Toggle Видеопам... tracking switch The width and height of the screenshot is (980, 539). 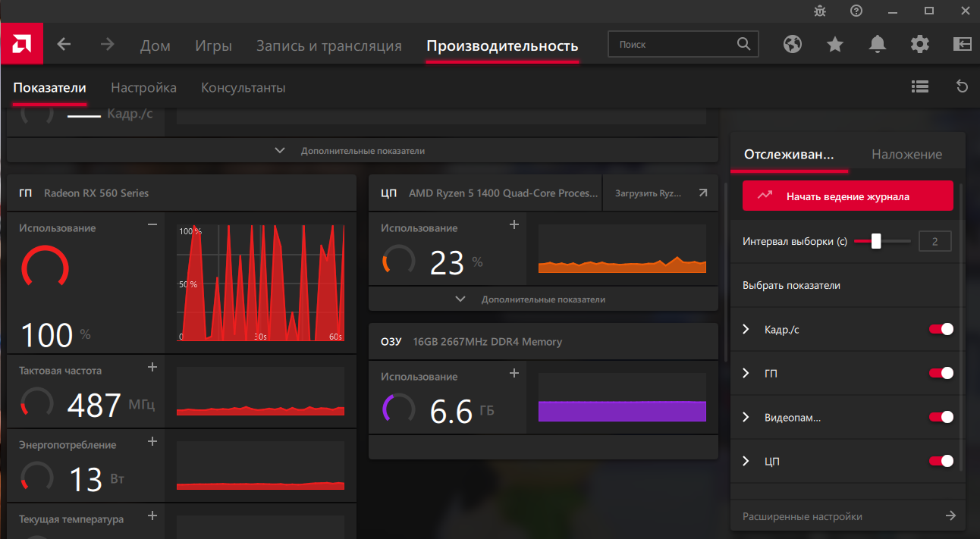coord(941,417)
